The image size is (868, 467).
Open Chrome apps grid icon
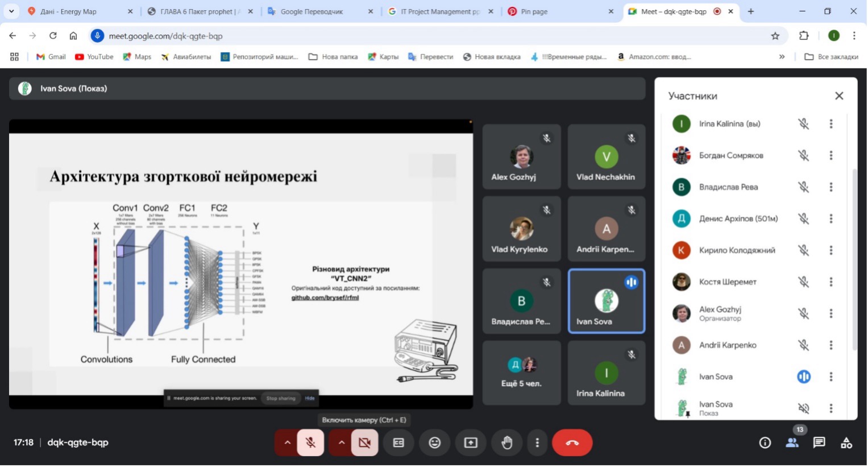click(x=14, y=57)
